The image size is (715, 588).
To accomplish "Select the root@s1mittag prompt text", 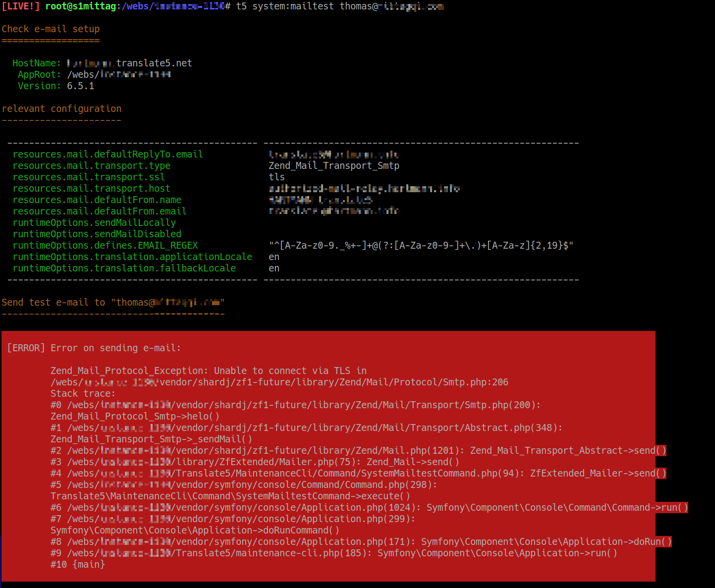I will pyautogui.click(x=80, y=6).
